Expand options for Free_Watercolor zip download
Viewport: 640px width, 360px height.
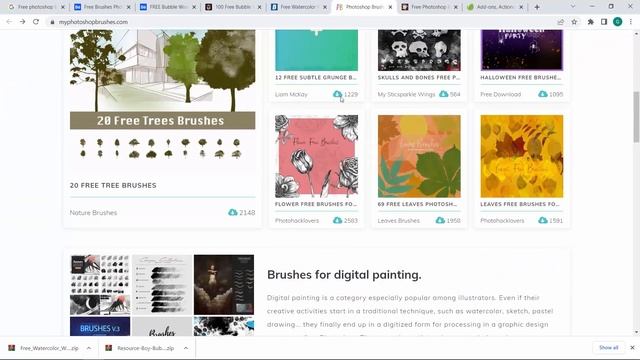(89, 348)
